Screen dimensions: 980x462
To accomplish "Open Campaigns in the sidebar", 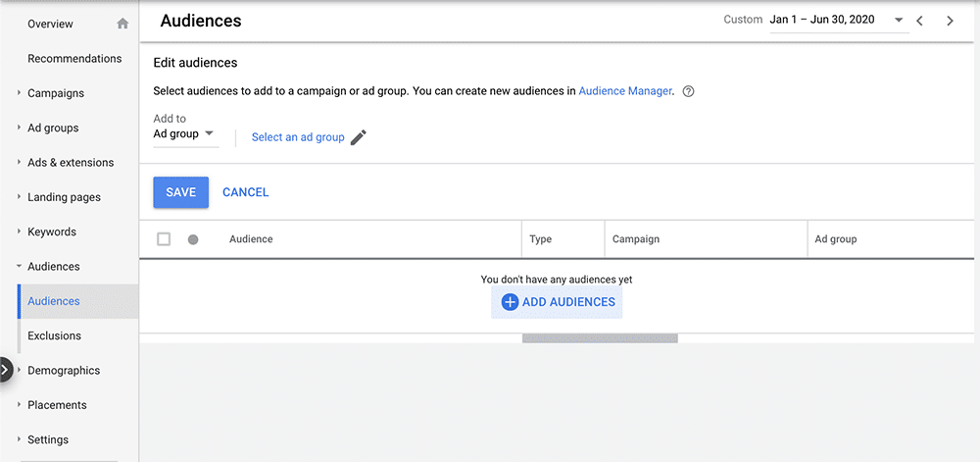I will [56, 93].
